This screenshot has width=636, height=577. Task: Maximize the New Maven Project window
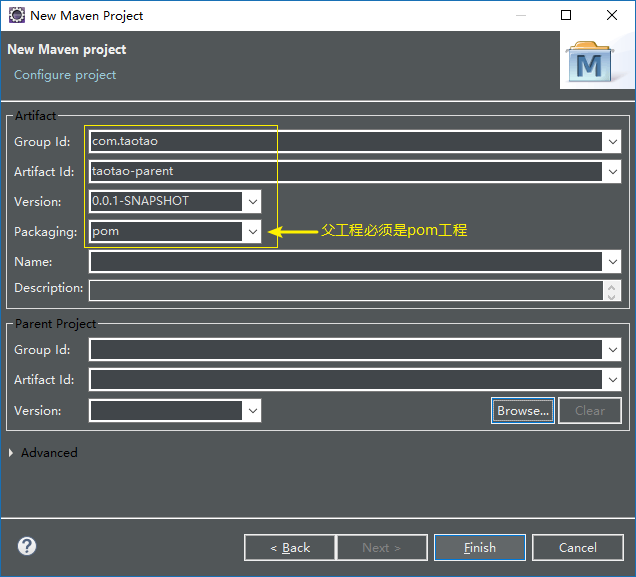[566, 15]
